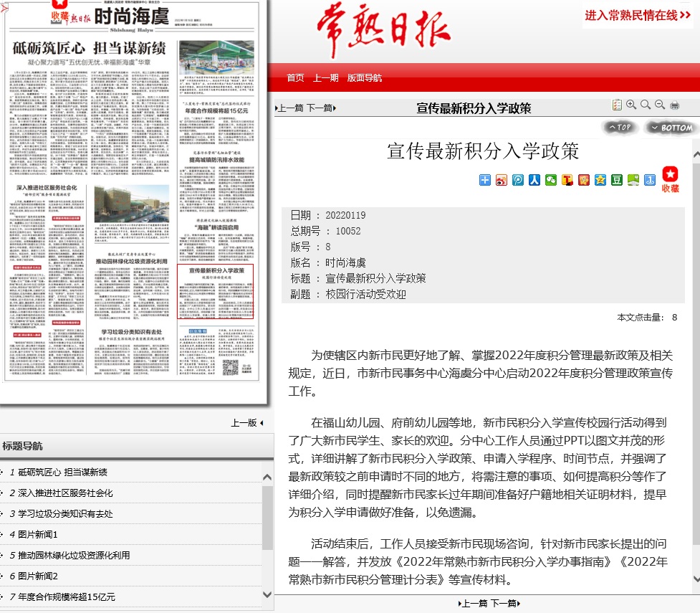Open 上一期 in the red navigation bar

(x=325, y=78)
